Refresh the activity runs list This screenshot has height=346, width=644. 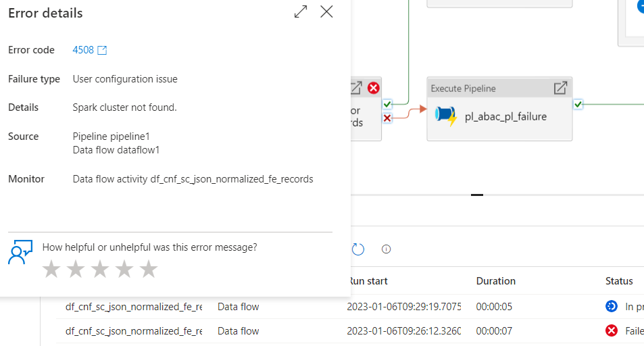coord(357,249)
